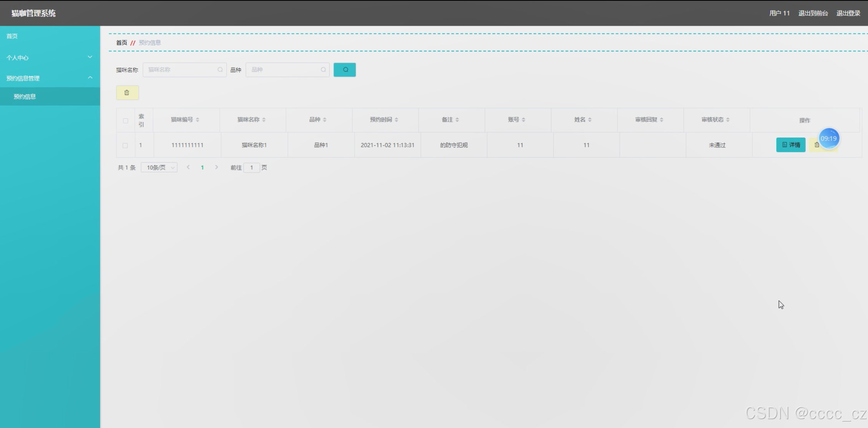
Task: Click 退出到前台 in the header
Action: [813, 13]
